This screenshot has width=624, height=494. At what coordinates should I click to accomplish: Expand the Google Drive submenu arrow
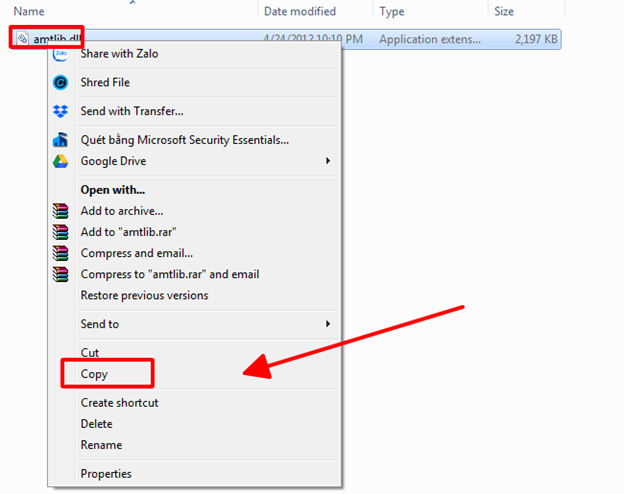point(328,161)
